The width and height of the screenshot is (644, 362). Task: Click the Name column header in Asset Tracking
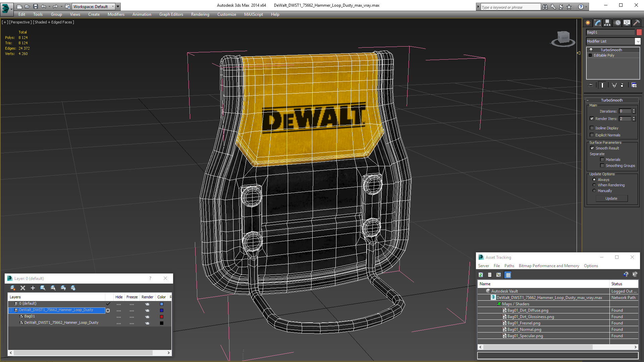(543, 284)
